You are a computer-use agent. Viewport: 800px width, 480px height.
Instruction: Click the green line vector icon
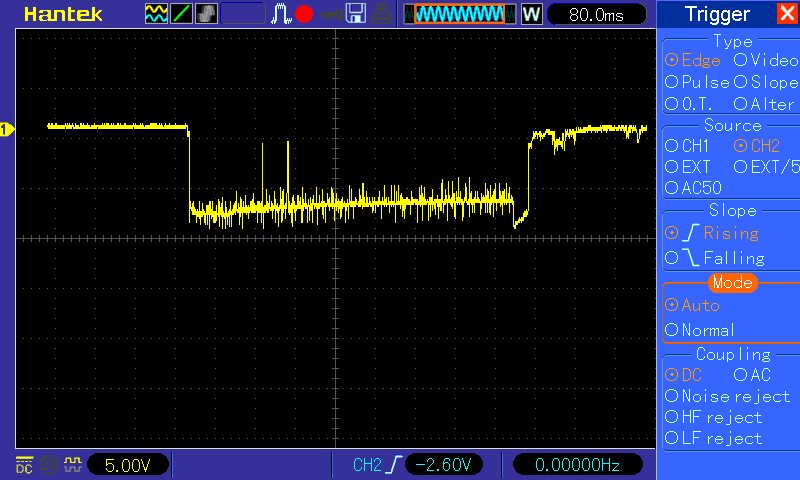pos(181,14)
